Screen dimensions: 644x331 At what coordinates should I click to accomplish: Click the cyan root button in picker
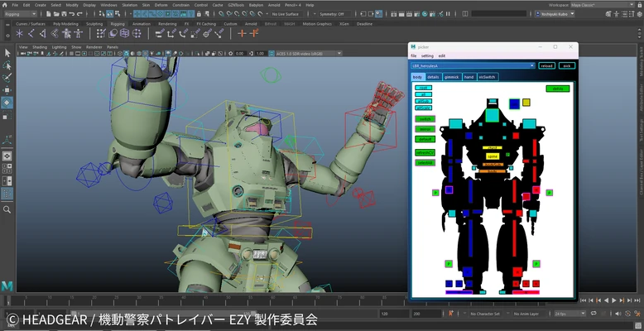[x=424, y=88]
